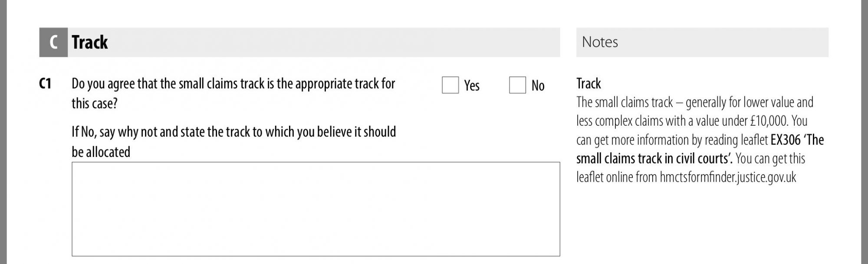
Task: Click the section letter C badge
Action: click(53, 42)
